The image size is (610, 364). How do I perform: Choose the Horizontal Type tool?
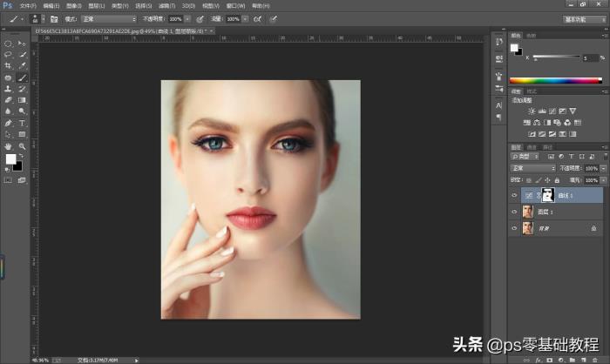22,123
